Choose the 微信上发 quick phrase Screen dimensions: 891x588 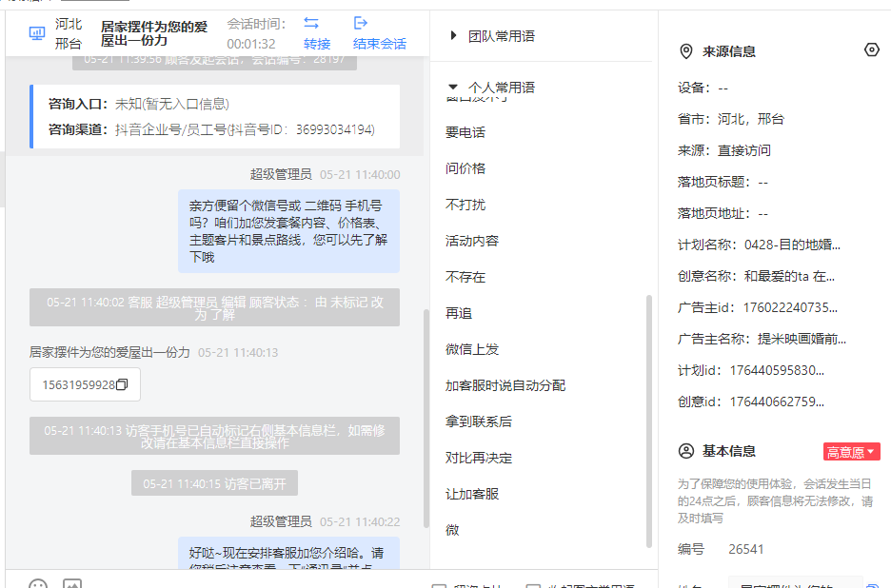tap(472, 349)
